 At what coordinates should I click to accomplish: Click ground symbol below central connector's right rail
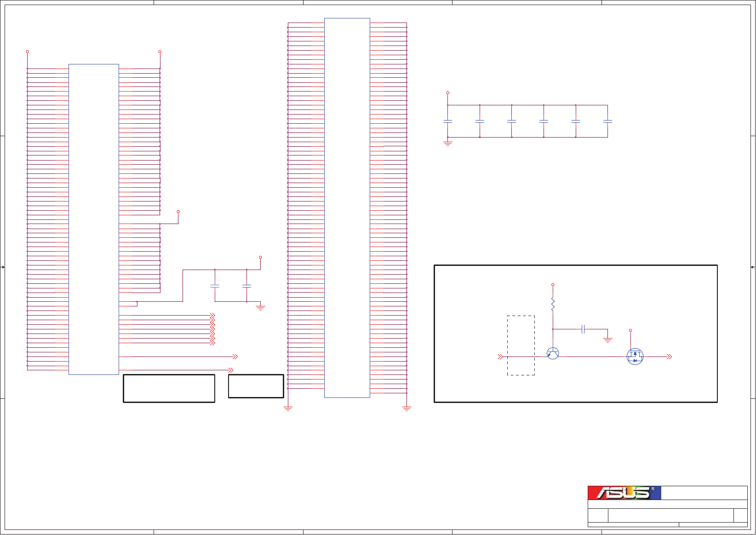(x=407, y=408)
